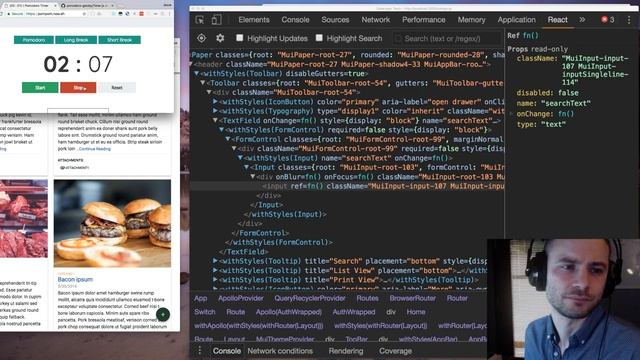Select the highlighted input ref=fn() tree row
The width and height of the screenshot is (640, 360).
point(347,186)
